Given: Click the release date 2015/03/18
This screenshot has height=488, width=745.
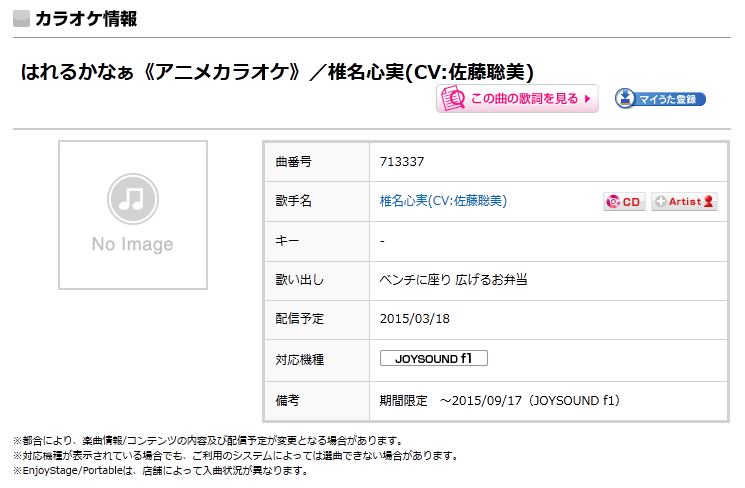Looking at the screenshot, I should tap(415, 319).
